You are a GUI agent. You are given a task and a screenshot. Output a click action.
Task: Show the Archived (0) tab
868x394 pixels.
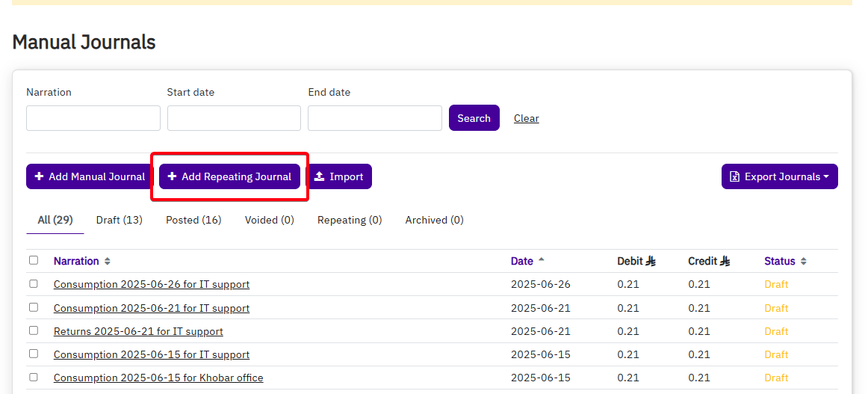point(434,221)
